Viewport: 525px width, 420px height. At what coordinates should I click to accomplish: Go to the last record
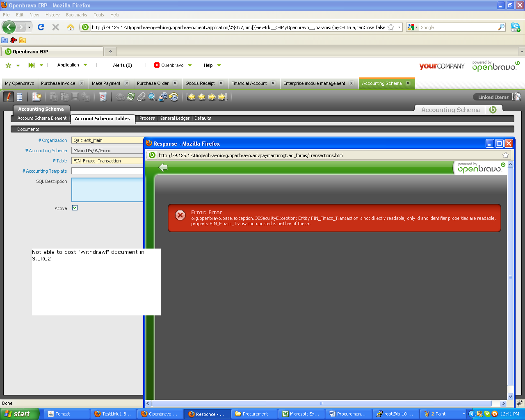tap(223, 97)
